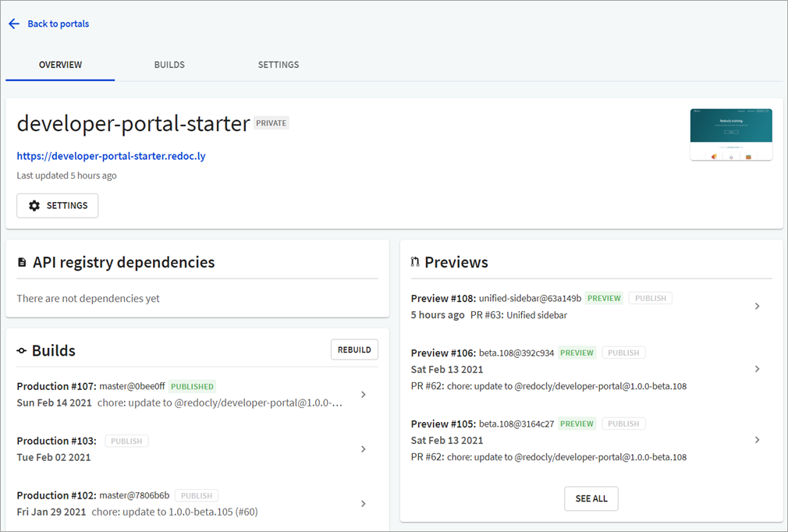This screenshot has height=532, width=788.
Task: Expand Production #107 build chevron
Action: 364,395
